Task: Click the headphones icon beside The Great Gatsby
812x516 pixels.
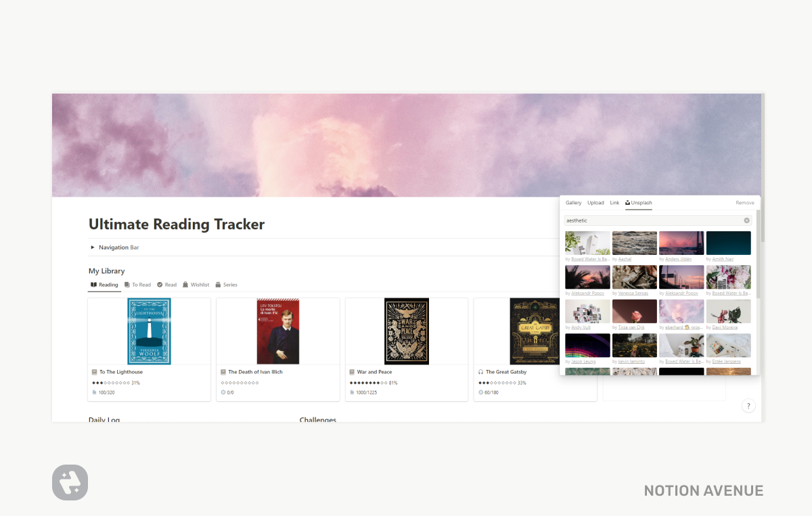Action: pyautogui.click(x=480, y=372)
